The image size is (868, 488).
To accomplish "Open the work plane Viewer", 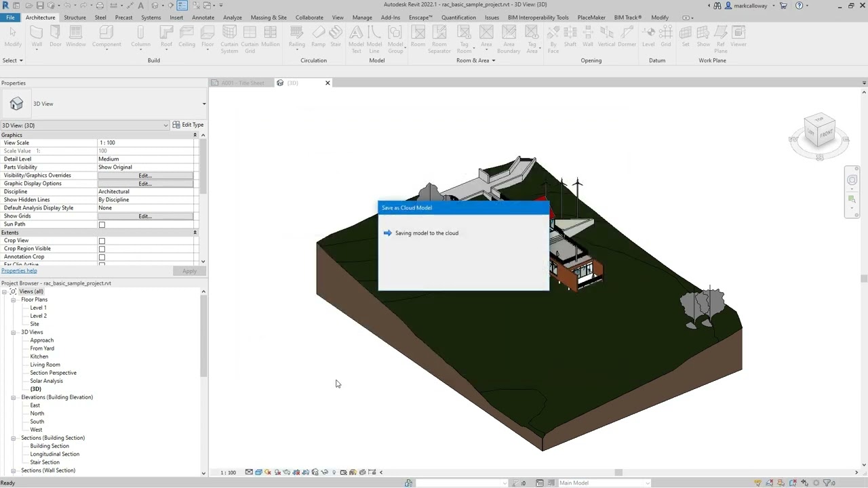I will (x=738, y=37).
